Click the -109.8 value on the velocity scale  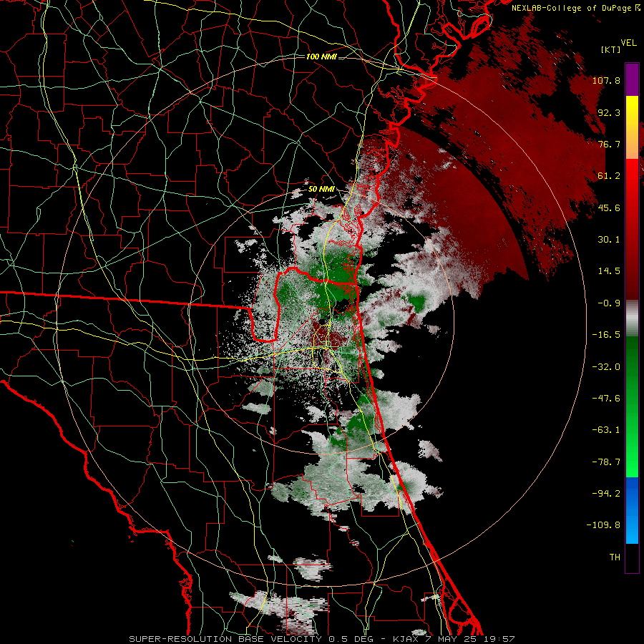(603, 525)
